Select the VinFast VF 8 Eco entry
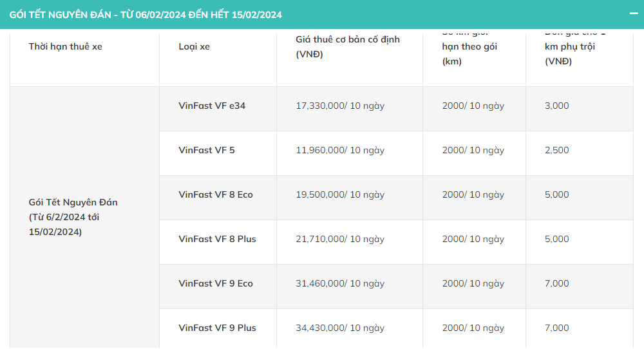 coord(216,194)
